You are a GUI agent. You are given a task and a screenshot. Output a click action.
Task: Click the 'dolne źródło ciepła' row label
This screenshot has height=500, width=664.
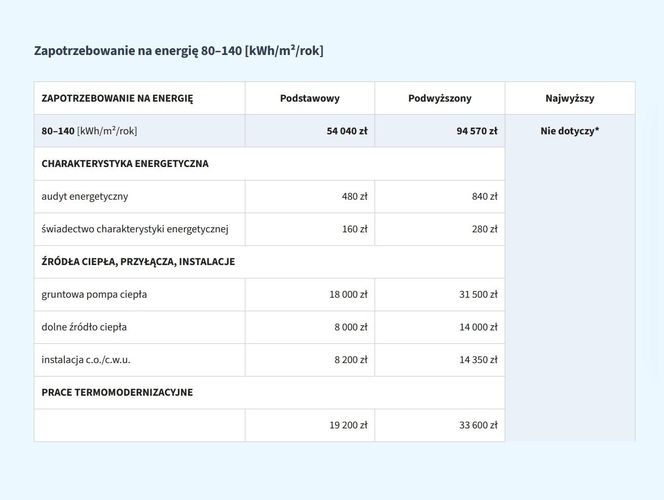[x=84, y=327]
